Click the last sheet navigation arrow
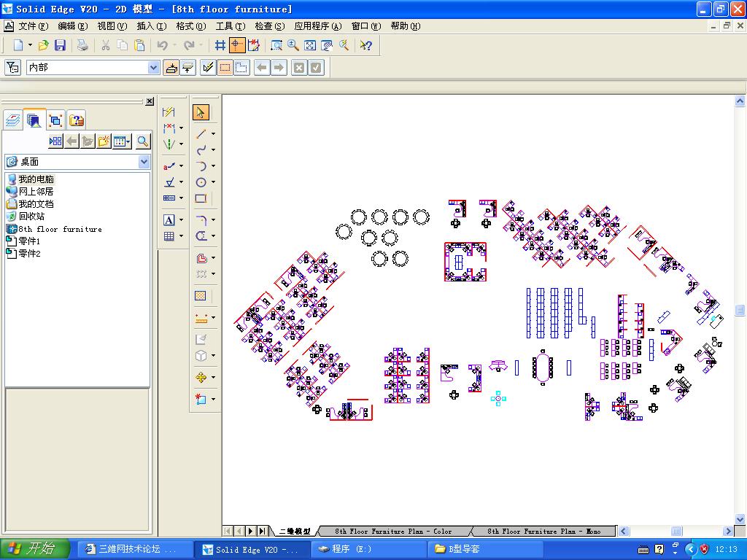The image size is (747, 560). point(262,531)
